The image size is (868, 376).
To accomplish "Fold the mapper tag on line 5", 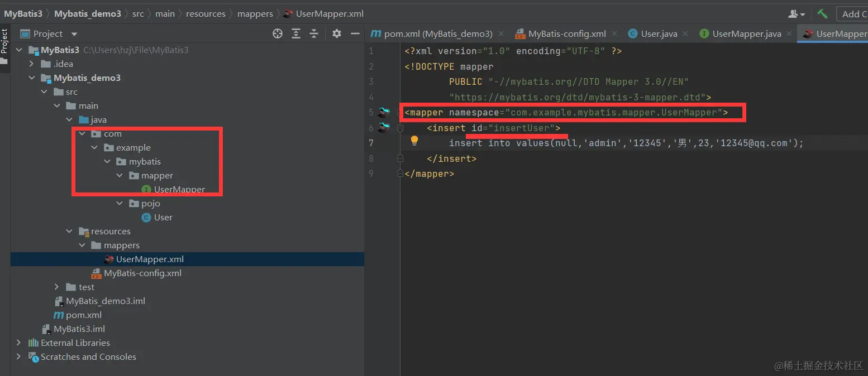I will (x=400, y=112).
